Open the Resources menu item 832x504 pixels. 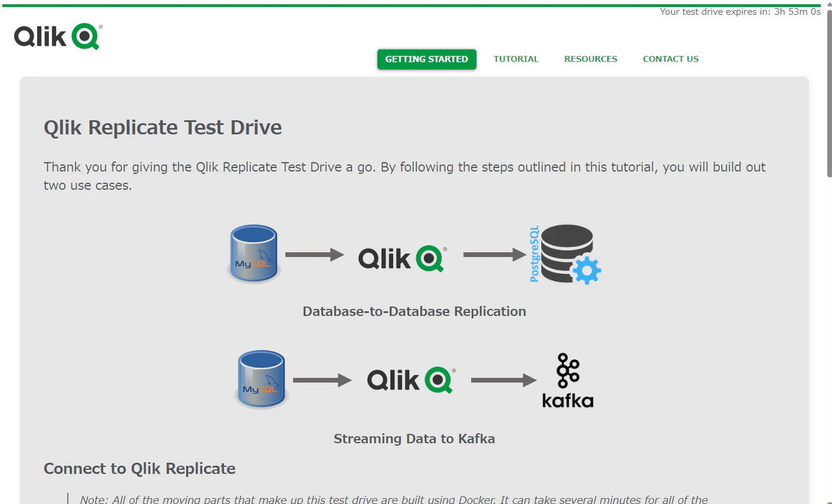pos(590,59)
